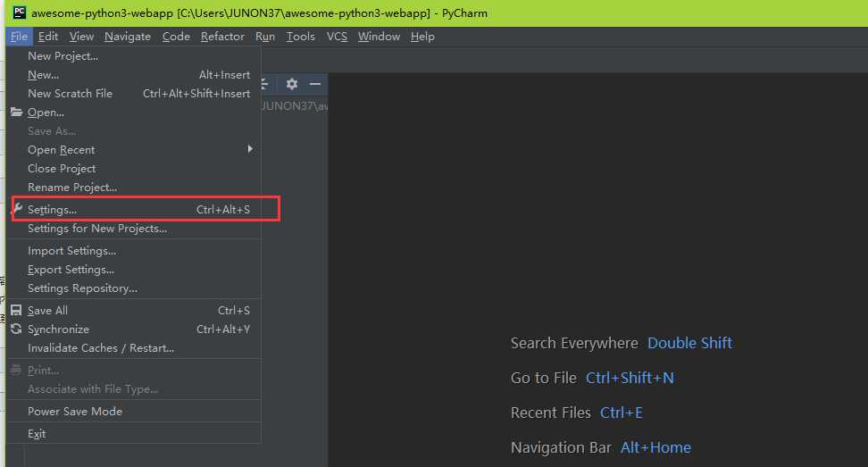Choose Exit from File menu
868x467 pixels.
click(134, 434)
